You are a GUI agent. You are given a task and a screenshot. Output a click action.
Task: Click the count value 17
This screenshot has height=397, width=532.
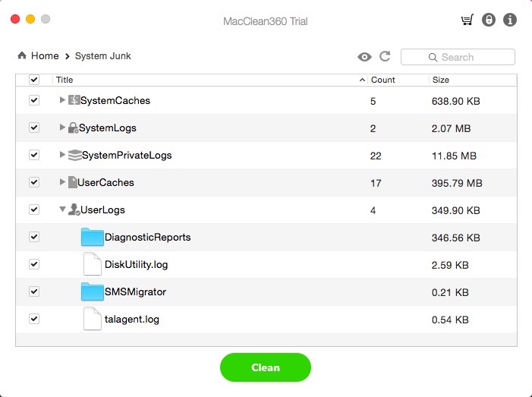click(376, 184)
